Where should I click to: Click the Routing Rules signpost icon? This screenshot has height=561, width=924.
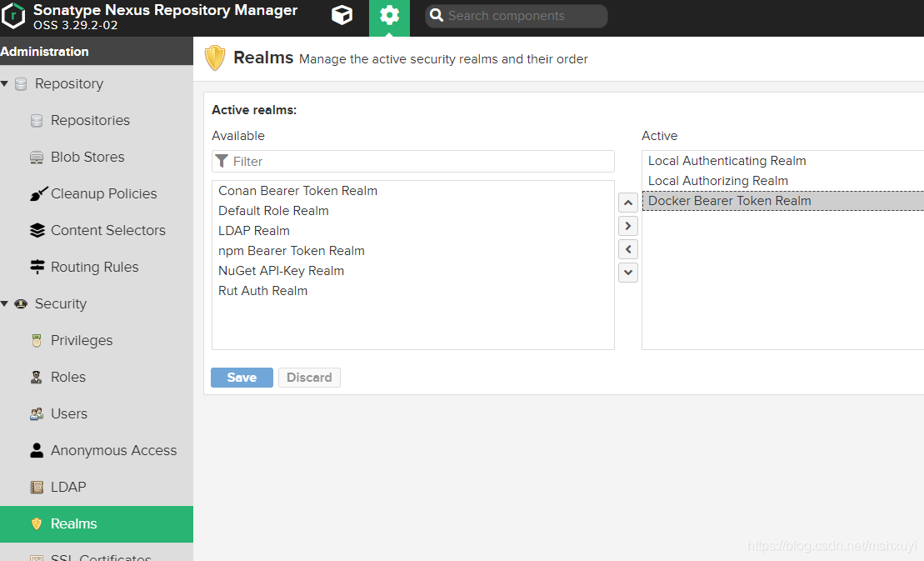[x=37, y=267]
